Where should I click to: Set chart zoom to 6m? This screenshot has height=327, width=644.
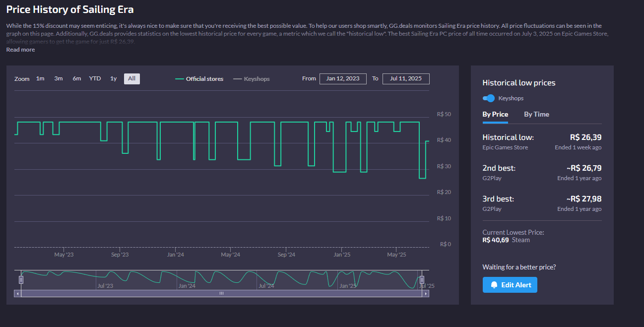[77, 78]
